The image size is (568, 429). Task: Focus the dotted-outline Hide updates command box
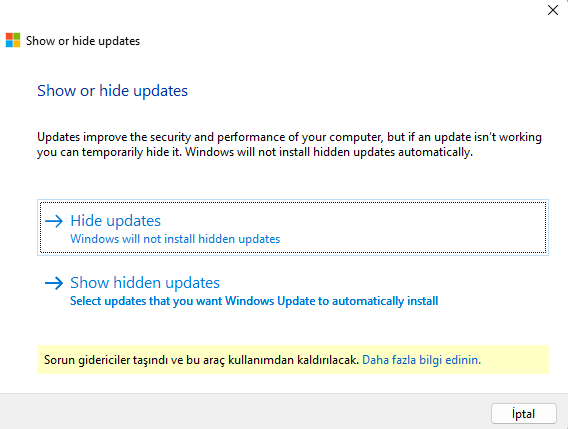coord(293,228)
